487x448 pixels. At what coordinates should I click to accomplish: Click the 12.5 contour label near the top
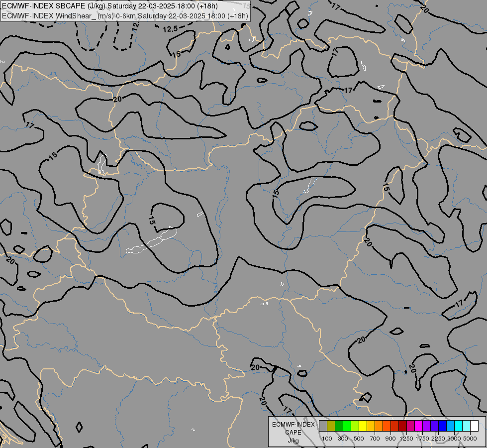tap(170, 29)
